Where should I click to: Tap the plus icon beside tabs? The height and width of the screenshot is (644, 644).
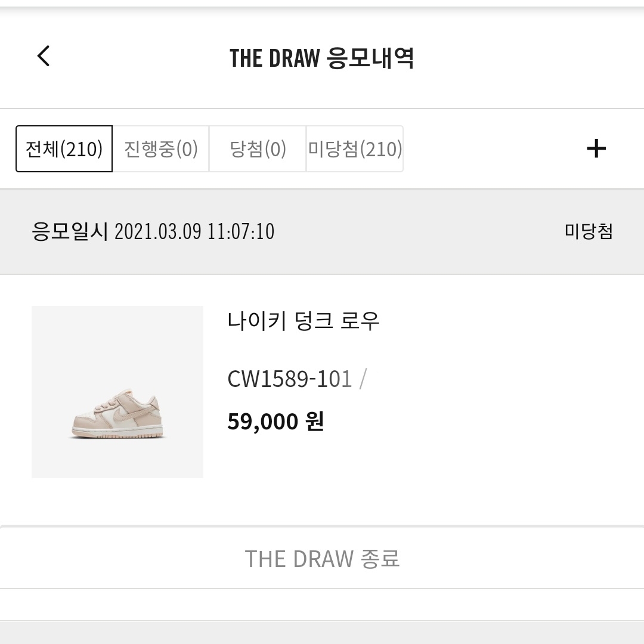(x=596, y=148)
